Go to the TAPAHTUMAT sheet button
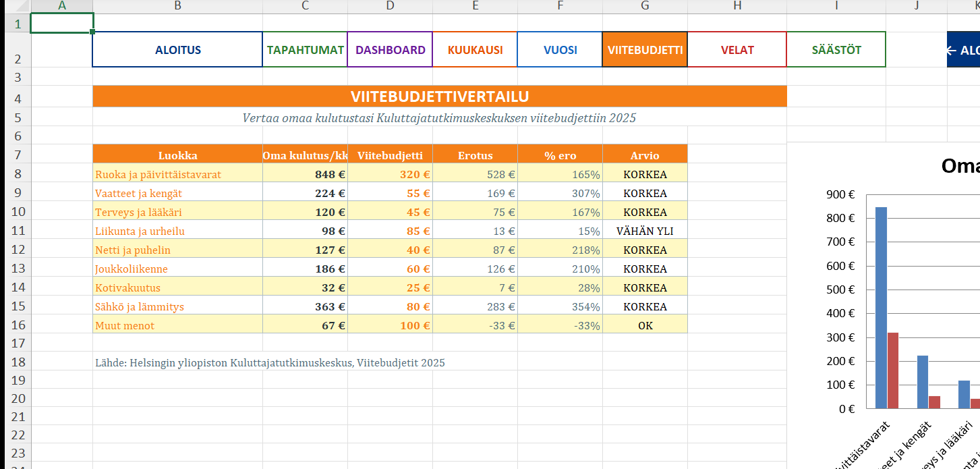 (305, 50)
